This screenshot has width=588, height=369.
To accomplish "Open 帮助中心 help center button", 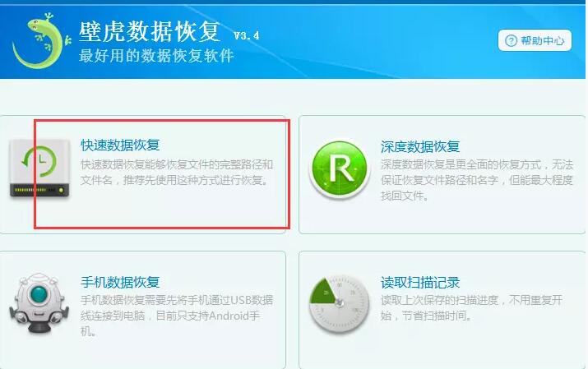I will pos(535,40).
